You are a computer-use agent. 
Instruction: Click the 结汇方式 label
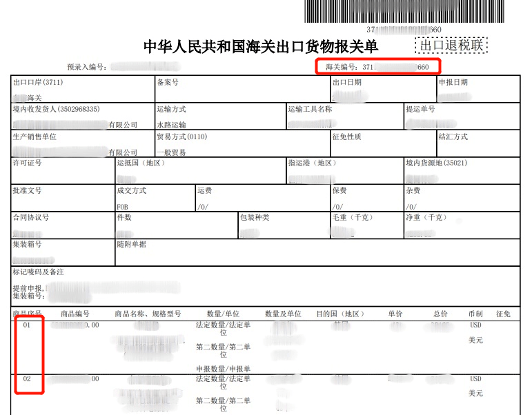pyautogui.click(x=453, y=136)
